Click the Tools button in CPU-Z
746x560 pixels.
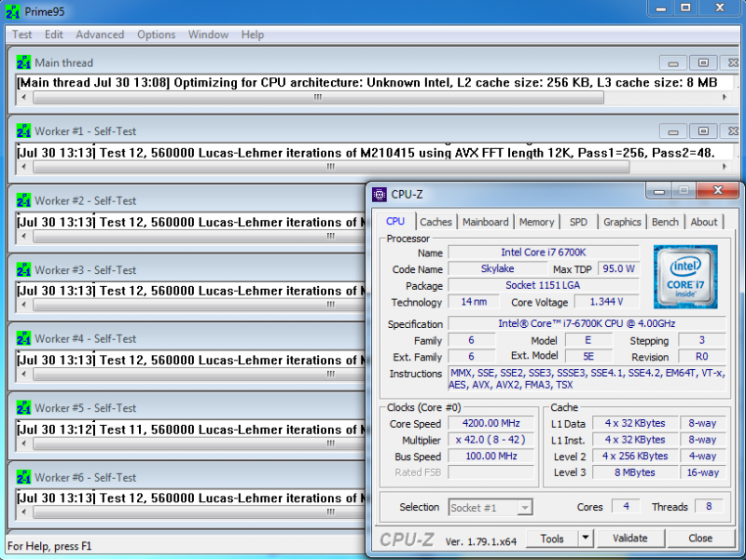coord(552,539)
